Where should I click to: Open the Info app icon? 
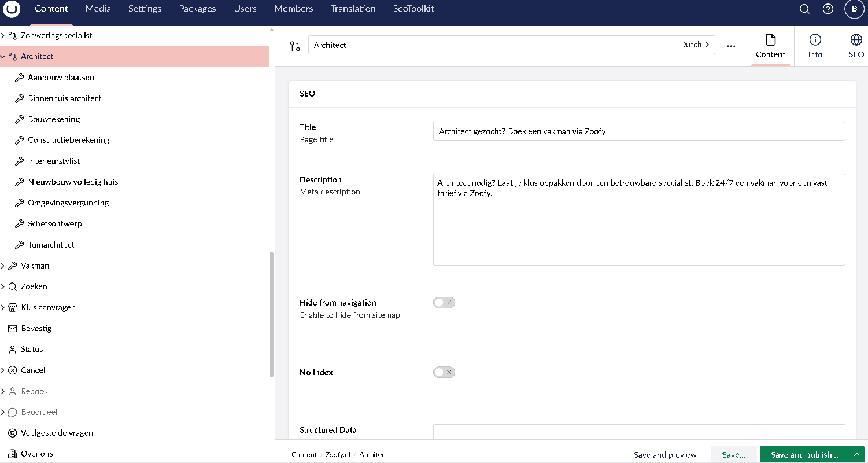click(815, 46)
